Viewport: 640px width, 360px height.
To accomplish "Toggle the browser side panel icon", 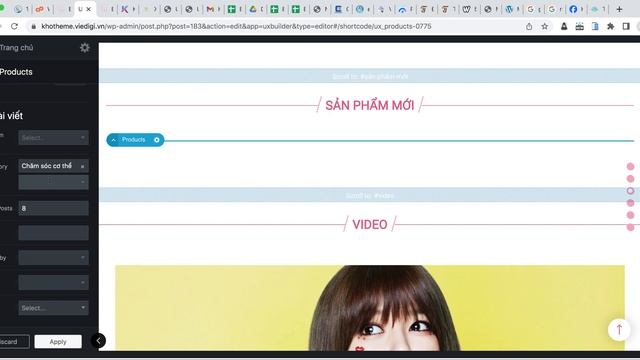I will [x=626, y=27].
